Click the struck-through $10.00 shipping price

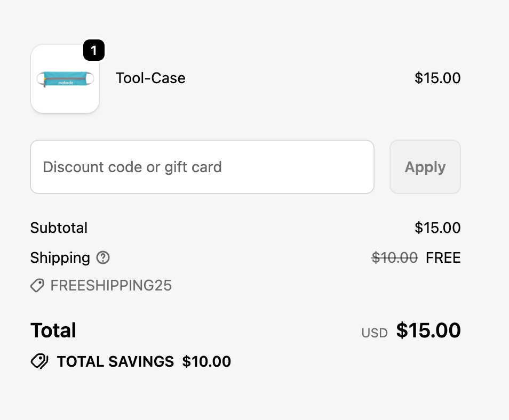(394, 258)
